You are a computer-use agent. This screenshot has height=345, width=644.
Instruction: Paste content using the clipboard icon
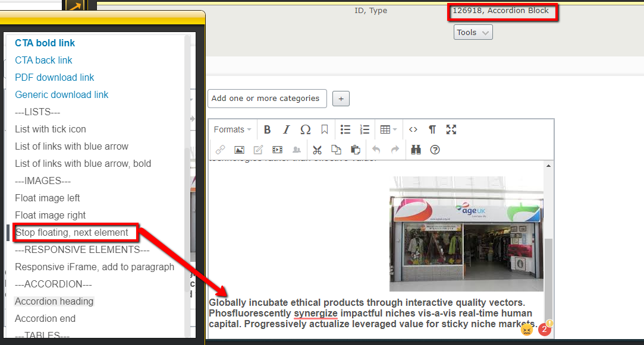[355, 150]
